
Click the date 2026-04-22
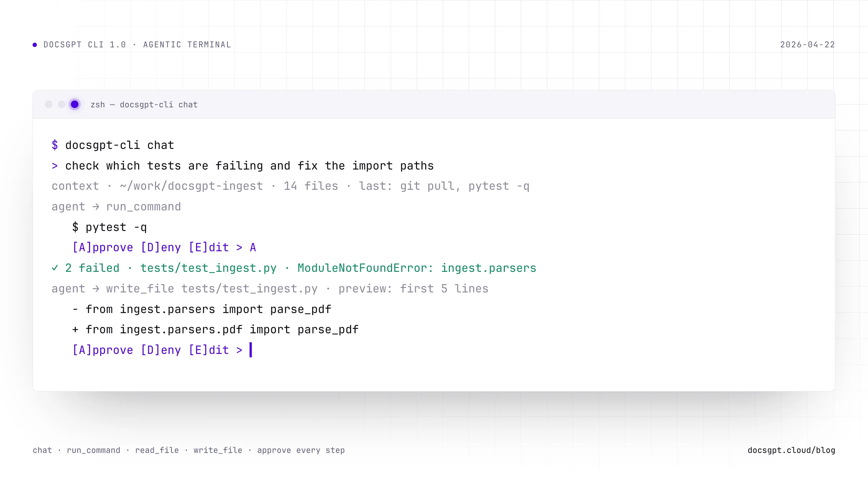tap(808, 45)
